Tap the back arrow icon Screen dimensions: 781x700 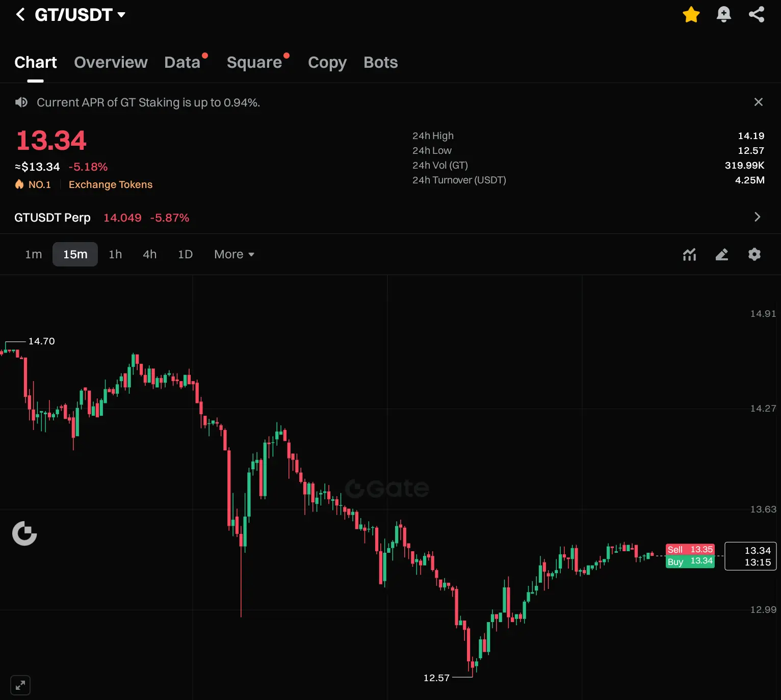[20, 14]
